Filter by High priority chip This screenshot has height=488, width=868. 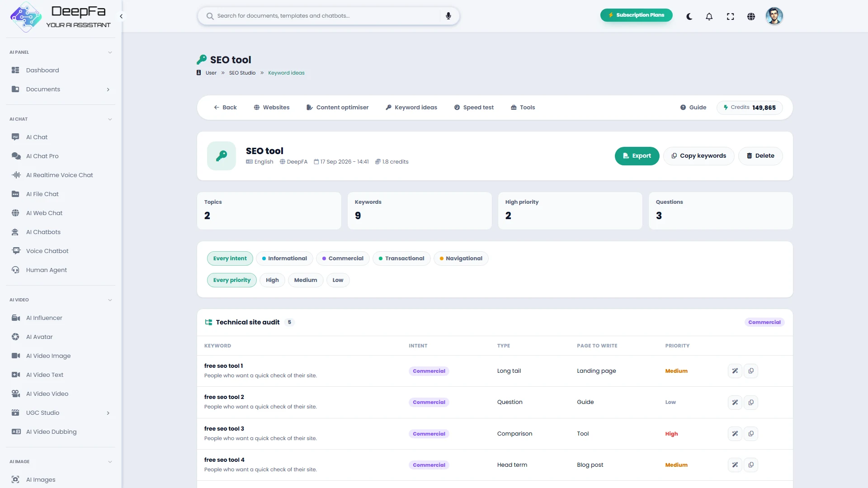pos(272,280)
